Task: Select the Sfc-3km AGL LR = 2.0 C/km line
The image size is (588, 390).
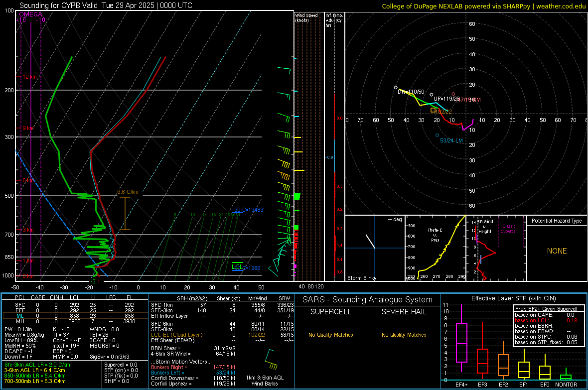Action: (37, 365)
